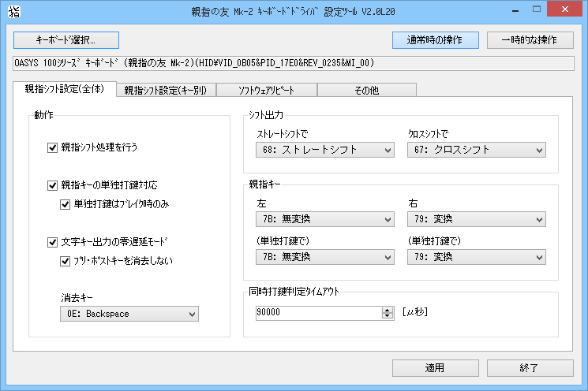This screenshot has width=588, height=391.
Task: Open the その他 tab
Action: (366, 90)
